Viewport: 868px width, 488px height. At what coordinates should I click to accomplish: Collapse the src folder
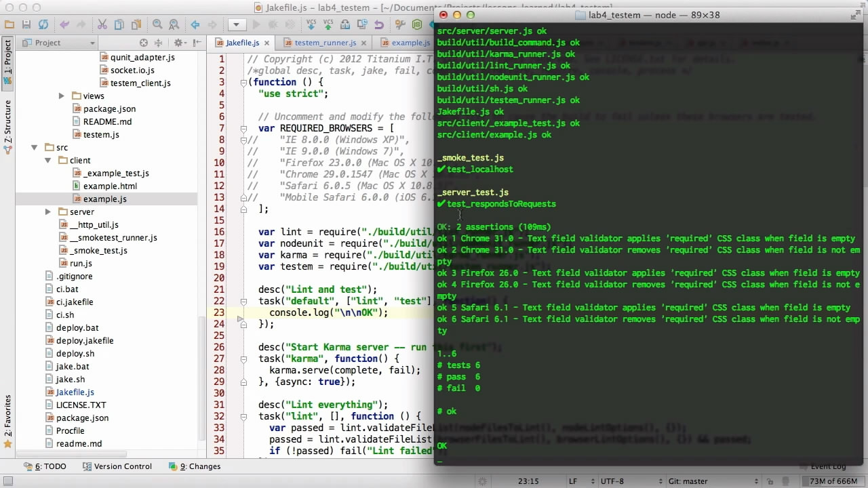[34, 148]
